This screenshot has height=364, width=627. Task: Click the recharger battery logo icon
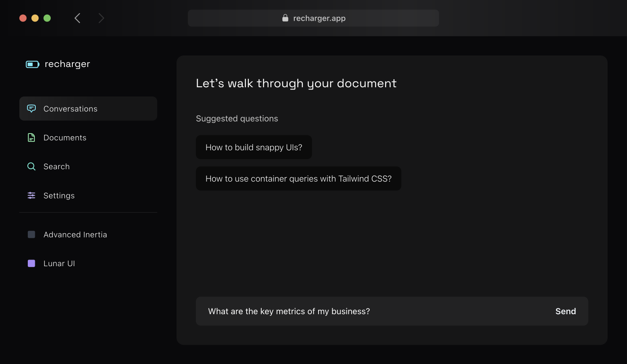[x=32, y=64]
